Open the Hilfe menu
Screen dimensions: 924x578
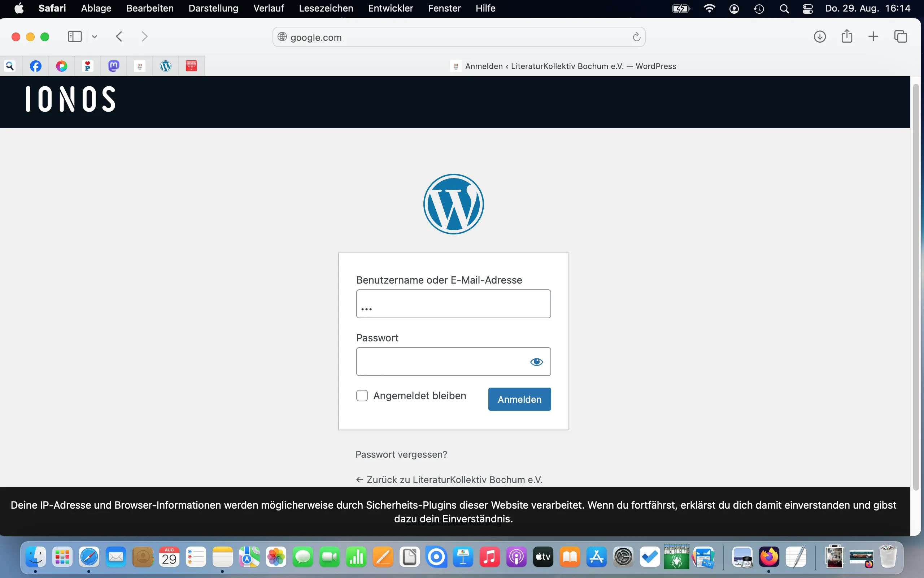[x=486, y=8]
